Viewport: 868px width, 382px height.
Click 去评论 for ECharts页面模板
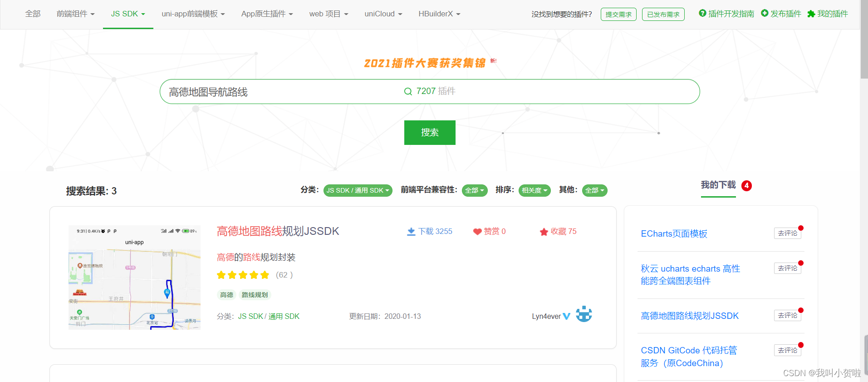[788, 233]
